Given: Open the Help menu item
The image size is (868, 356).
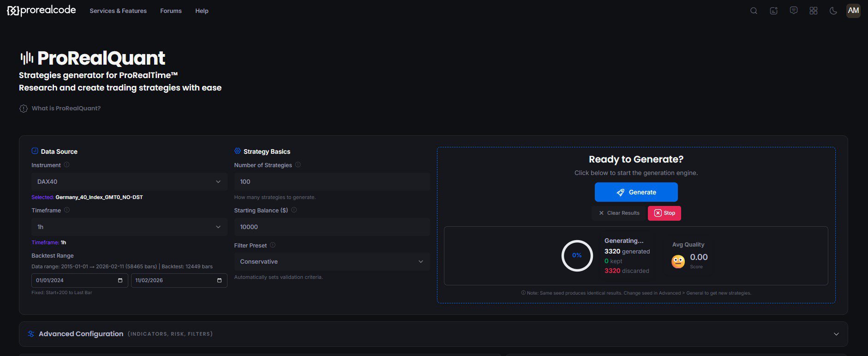Looking at the screenshot, I should tap(202, 11).
